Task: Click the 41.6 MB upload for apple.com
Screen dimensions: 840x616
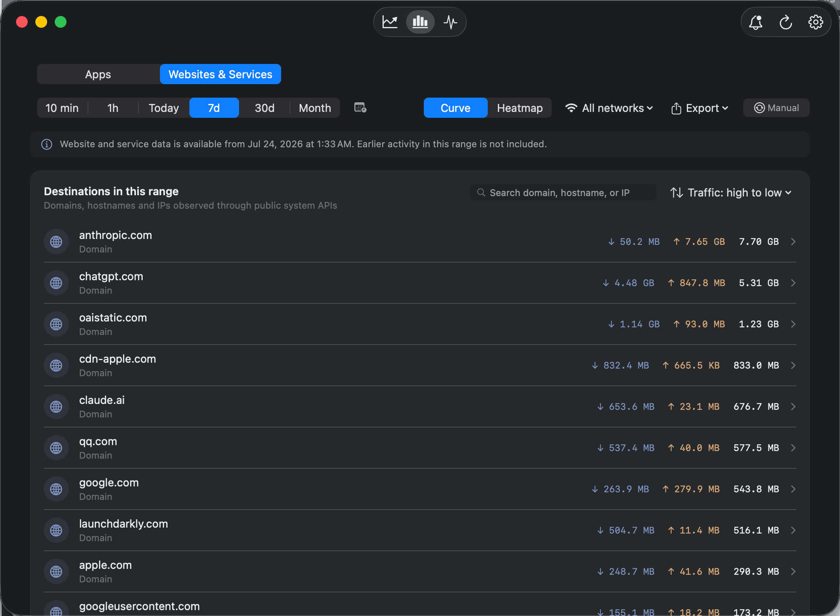Action: tap(694, 571)
